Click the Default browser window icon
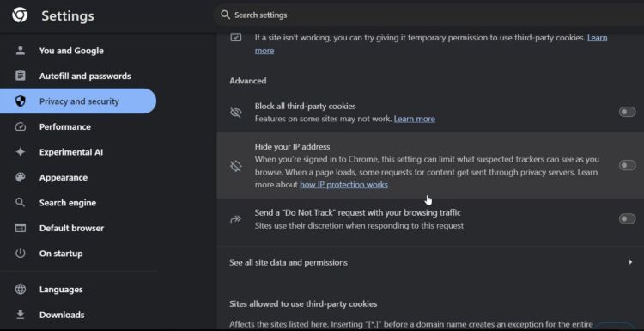 click(20, 228)
